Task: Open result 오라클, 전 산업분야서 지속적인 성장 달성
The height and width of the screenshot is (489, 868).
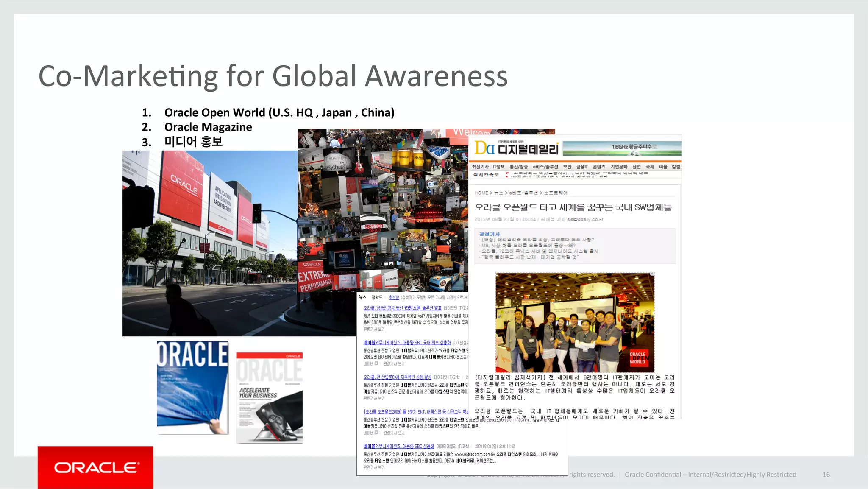Action: 397,377
